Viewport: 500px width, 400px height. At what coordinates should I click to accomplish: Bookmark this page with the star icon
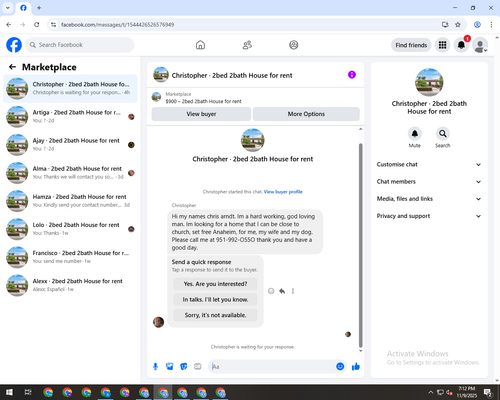pos(458,25)
